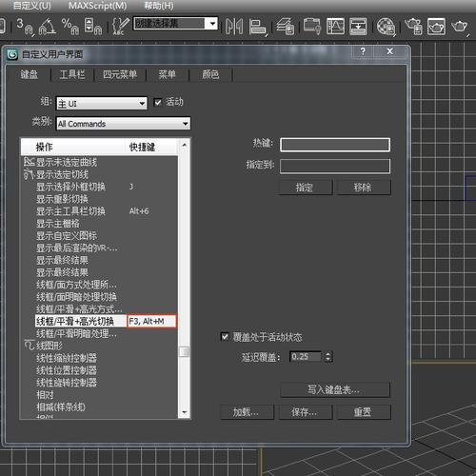The image size is (476, 476).
Task: Open the Material Editor icon
Action: click(386, 26)
